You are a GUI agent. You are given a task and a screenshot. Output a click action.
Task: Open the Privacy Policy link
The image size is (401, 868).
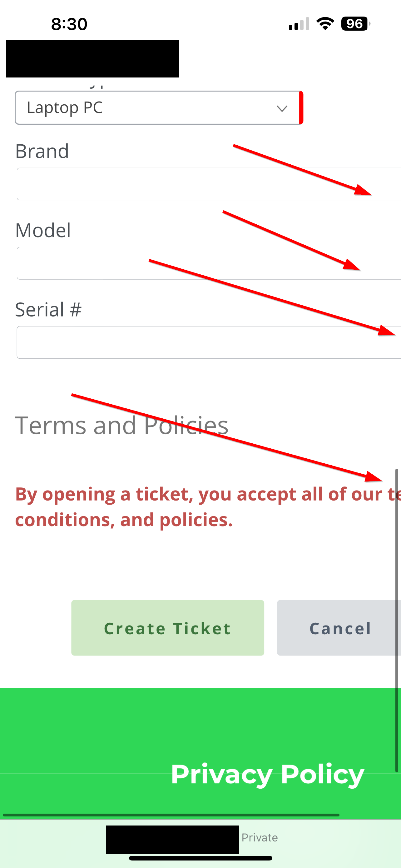(x=267, y=774)
